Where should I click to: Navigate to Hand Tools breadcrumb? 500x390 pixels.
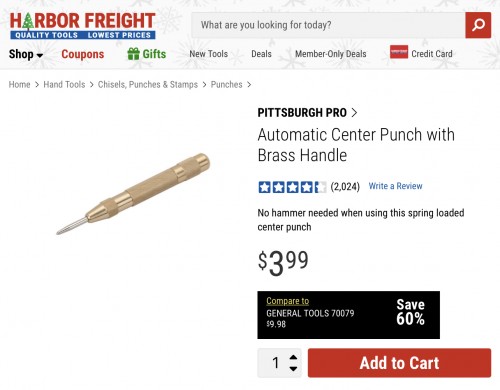click(64, 85)
